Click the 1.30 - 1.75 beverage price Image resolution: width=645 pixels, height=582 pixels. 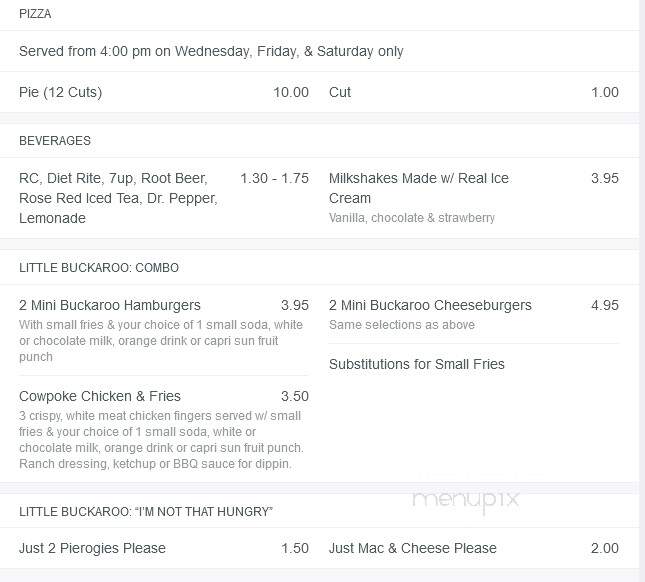[x=274, y=179]
